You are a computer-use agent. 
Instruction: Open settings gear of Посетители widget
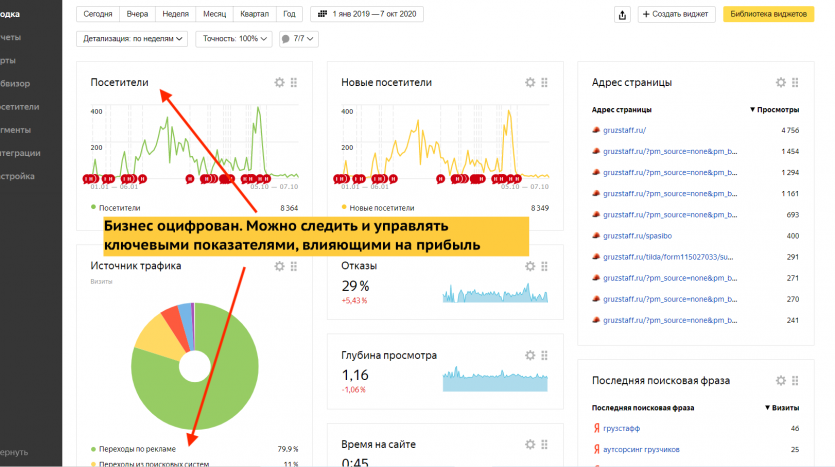[x=279, y=83]
